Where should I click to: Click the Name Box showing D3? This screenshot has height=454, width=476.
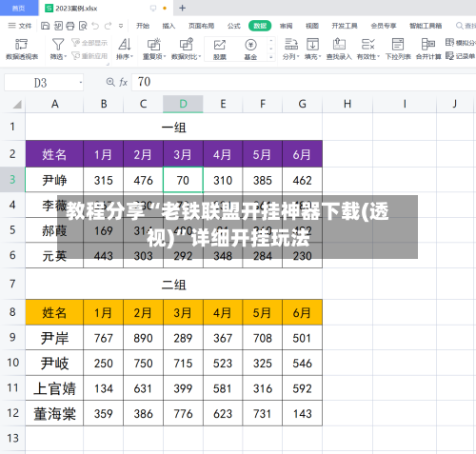coord(44,83)
